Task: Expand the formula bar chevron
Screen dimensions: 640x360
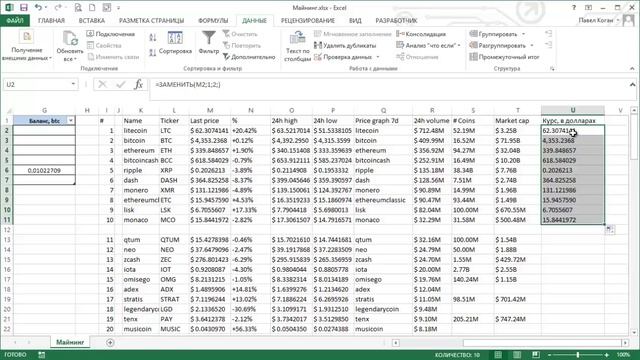Action: click(x=632, y=84)
